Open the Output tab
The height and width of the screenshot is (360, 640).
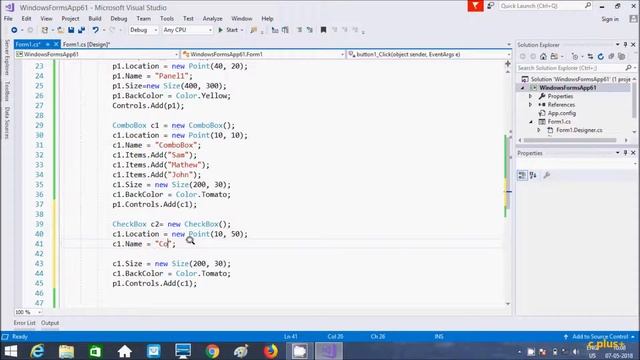pyautogui.click(x=50, y=323)
